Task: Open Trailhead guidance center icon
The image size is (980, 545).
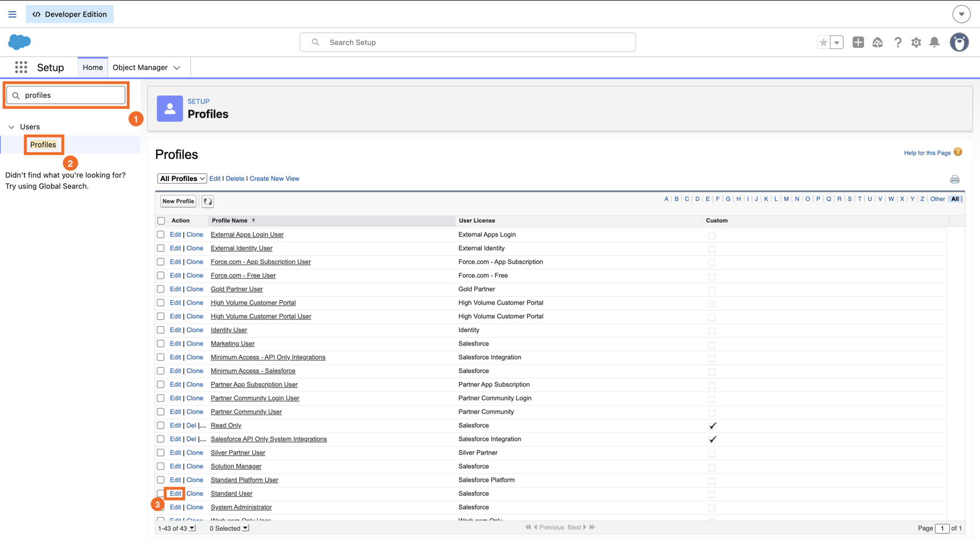Action: point(878,42)
